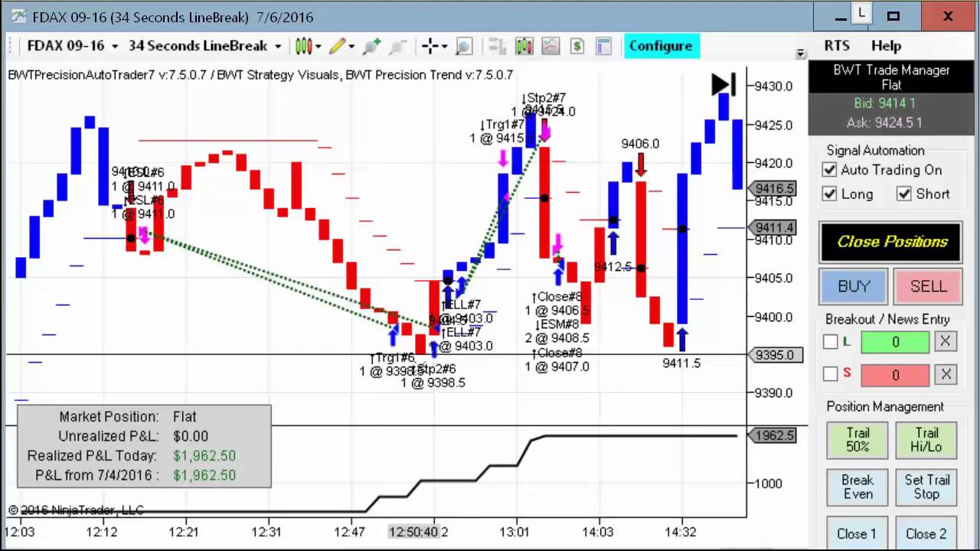This screenshot has height=551, width=980.
Task: Click the 9416.5 price marker on axis
Action: point(773,188)
